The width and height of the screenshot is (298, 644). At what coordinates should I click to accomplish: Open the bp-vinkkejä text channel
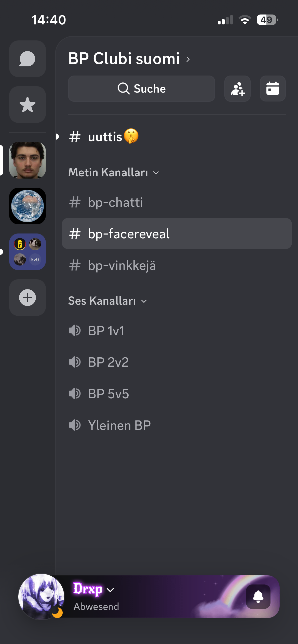[x=177, y=265]
